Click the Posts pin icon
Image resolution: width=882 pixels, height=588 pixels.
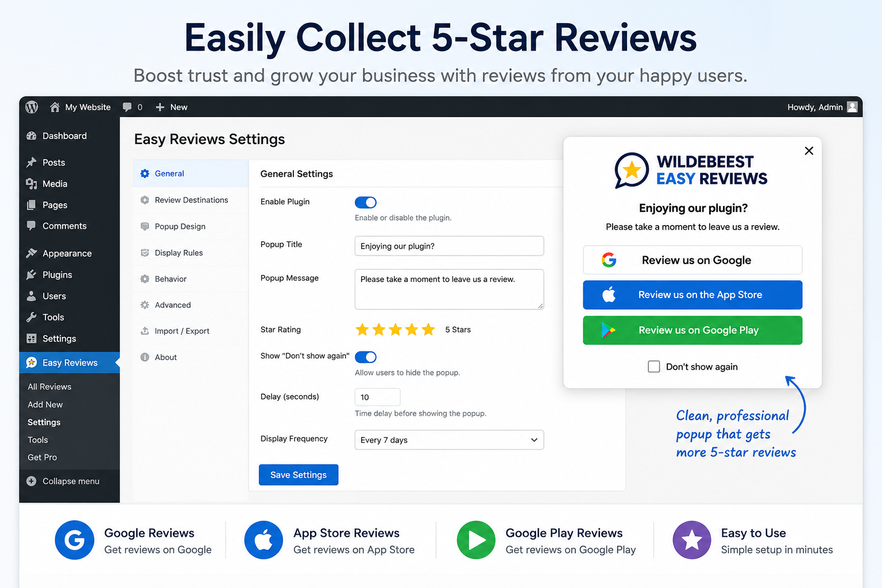[x=32, y=163]
